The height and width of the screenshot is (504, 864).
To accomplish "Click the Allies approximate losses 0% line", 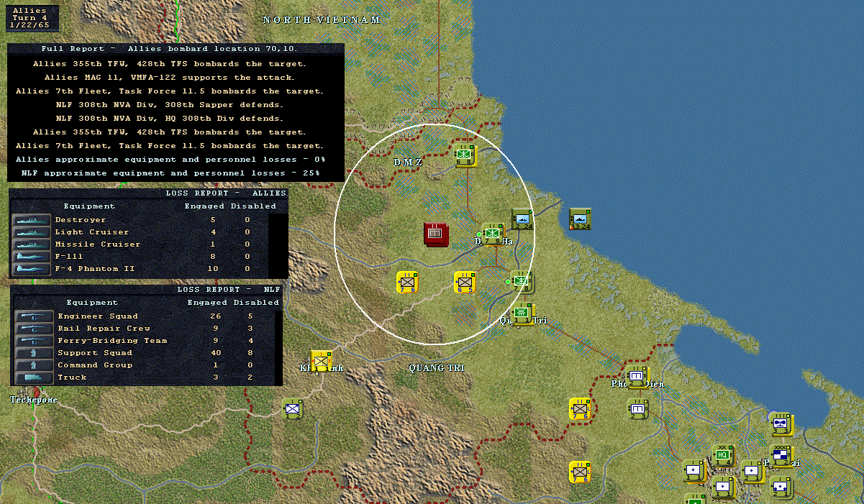I will 170,160.
